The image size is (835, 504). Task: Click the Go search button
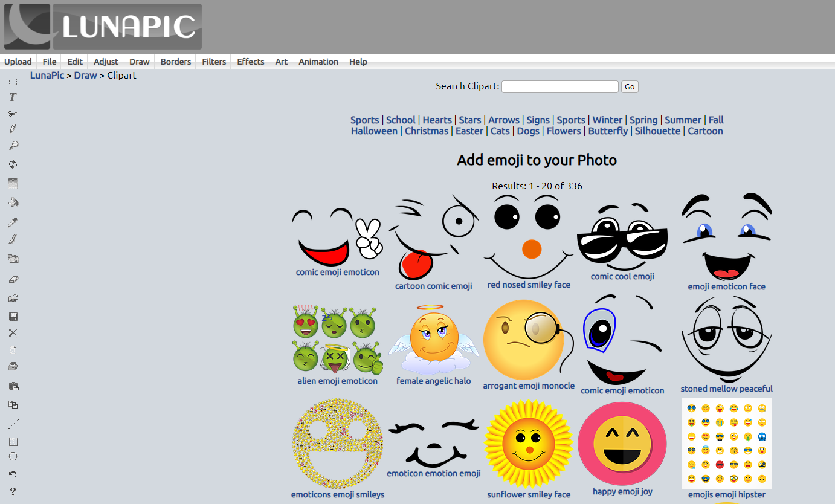tap(629, 87)
